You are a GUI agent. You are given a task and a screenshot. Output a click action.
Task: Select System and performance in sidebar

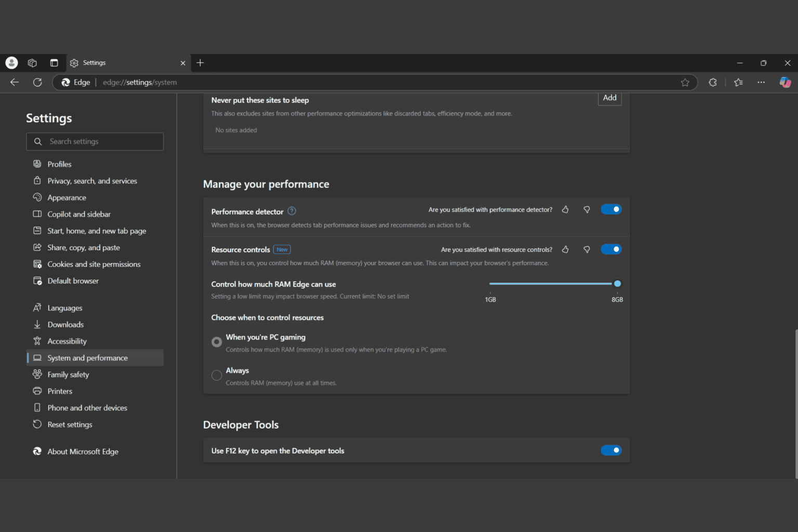[x=95, y=357]
